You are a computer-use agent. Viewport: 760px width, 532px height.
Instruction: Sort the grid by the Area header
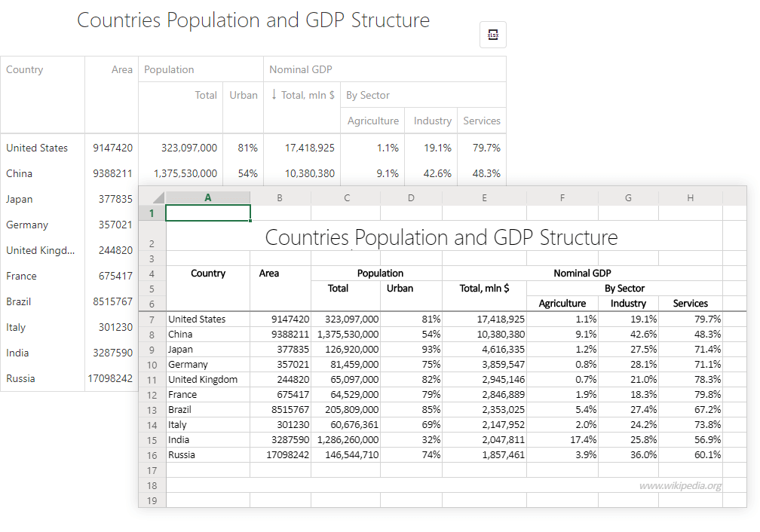(x=122, y=69)
